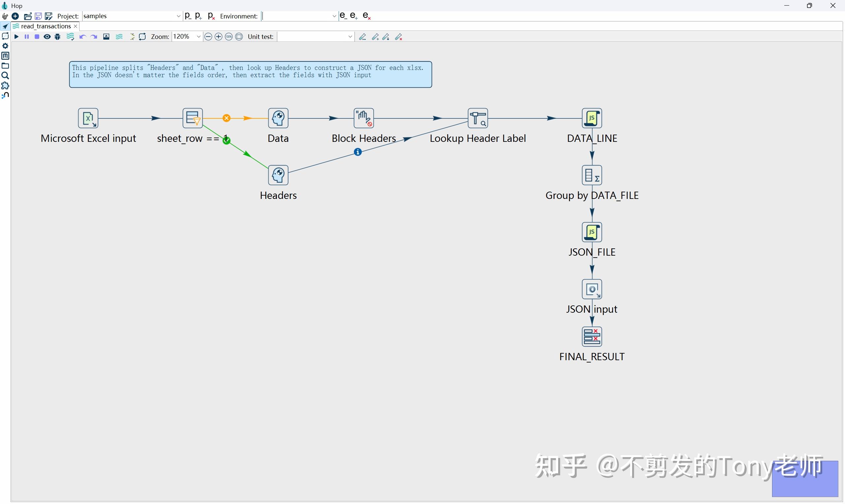Open Debug mode with the bug icon

pos(57,37)
